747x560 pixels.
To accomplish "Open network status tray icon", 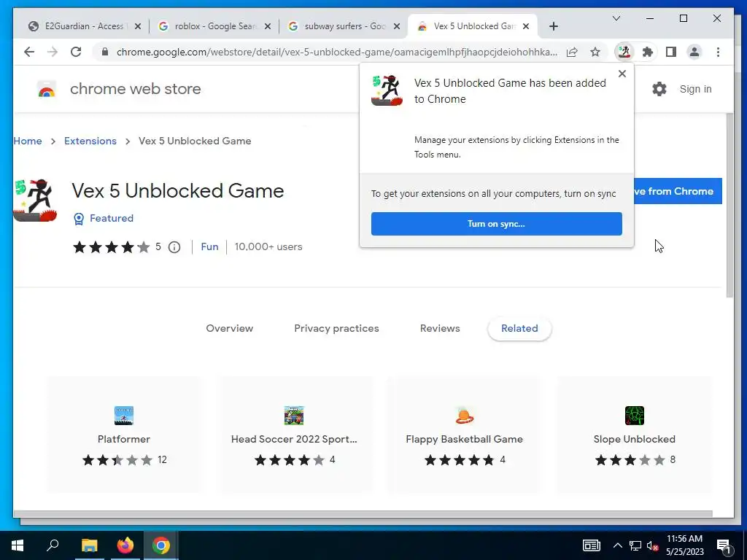I will coord(635,545).
